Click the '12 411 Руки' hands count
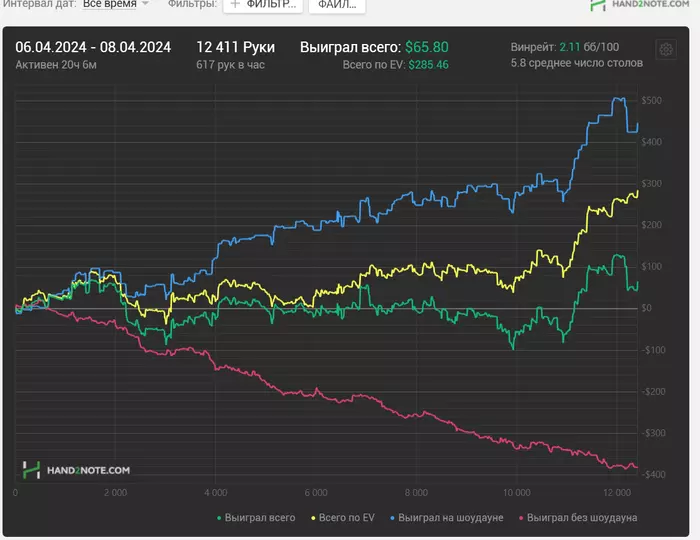Screen dimensions: 700x540 click(x=236, y=47)
